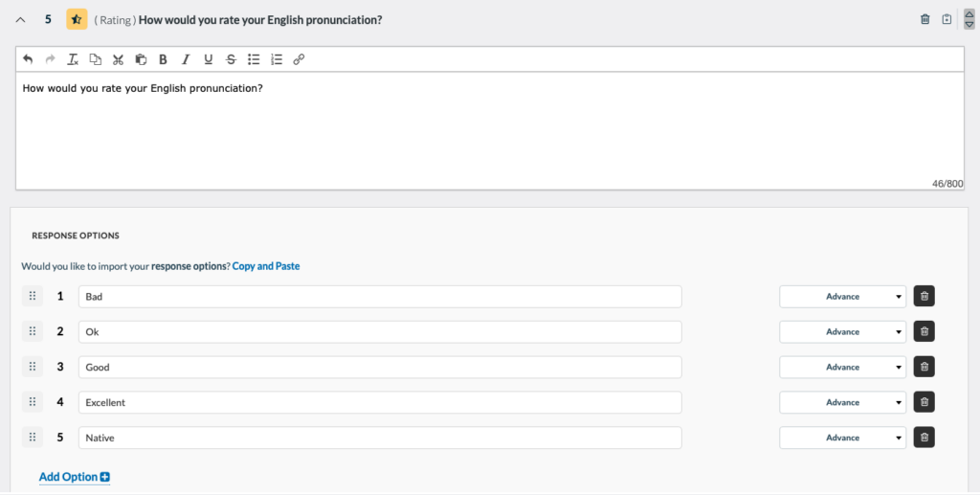Delete the Excellent response option

click(924, 402)
